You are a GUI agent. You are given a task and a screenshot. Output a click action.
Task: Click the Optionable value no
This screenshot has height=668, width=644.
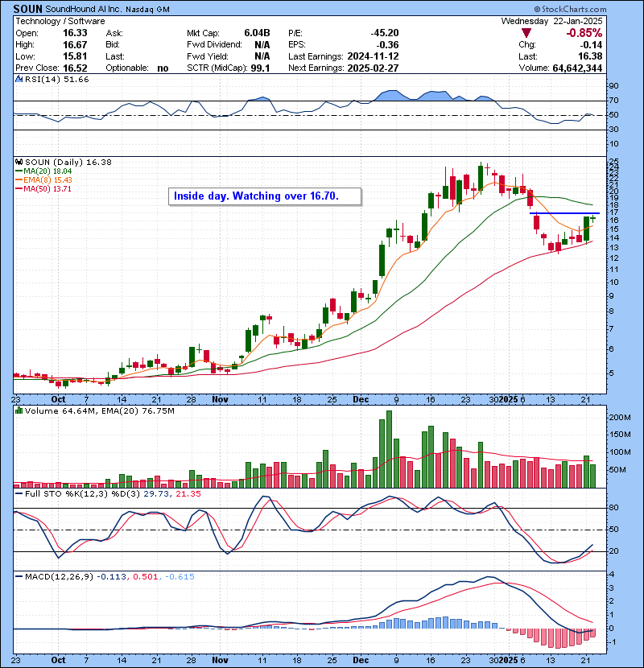tap(163, 68)
